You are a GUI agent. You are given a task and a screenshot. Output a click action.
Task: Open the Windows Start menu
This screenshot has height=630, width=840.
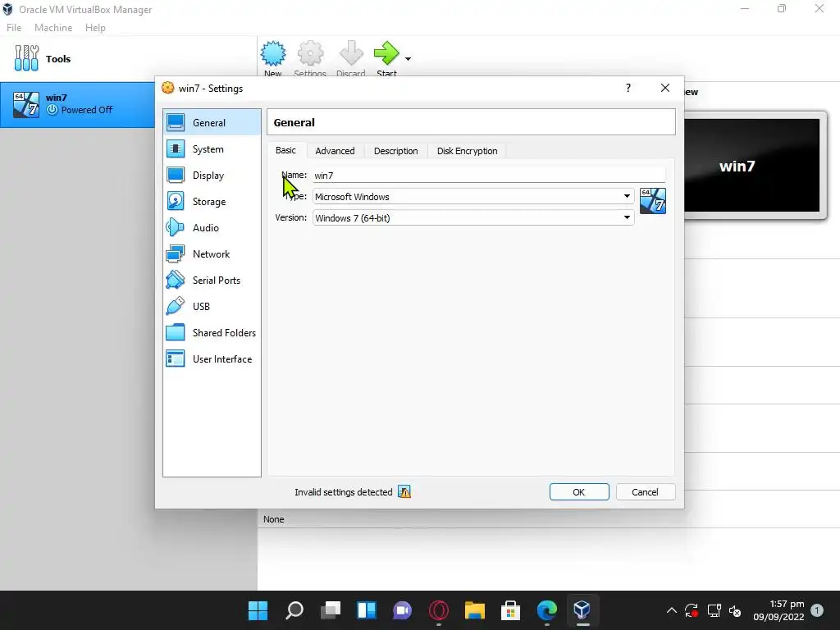click(x=258, y=609)
